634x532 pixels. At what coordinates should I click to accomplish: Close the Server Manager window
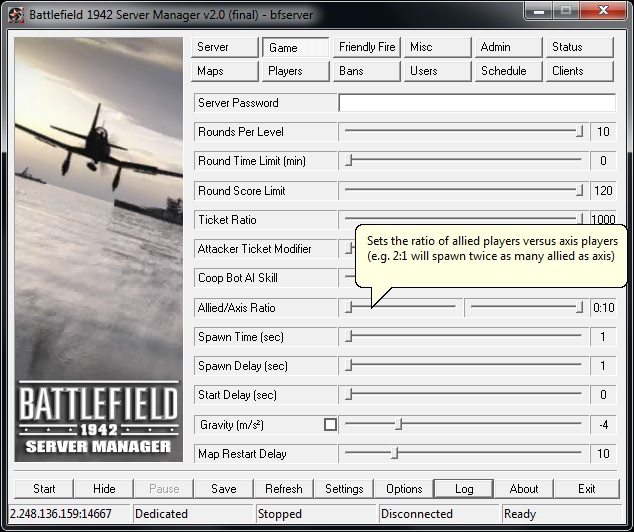[x=603, y=10]
